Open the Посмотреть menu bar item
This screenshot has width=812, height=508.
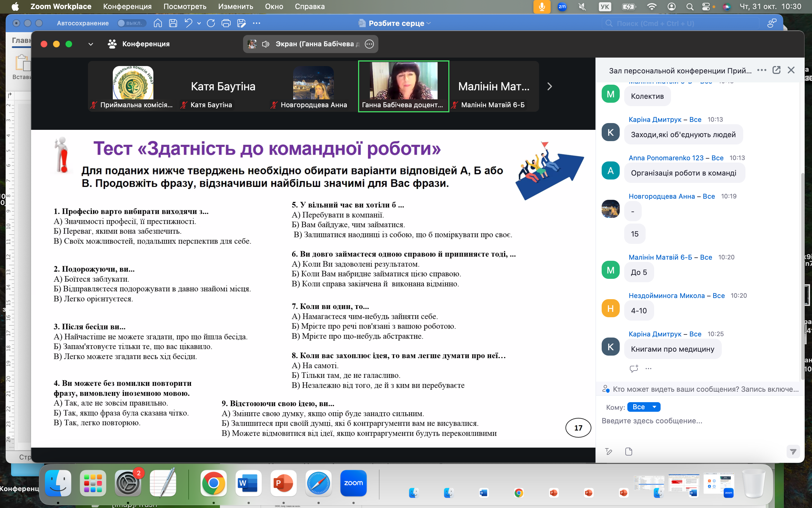(185, 6)
